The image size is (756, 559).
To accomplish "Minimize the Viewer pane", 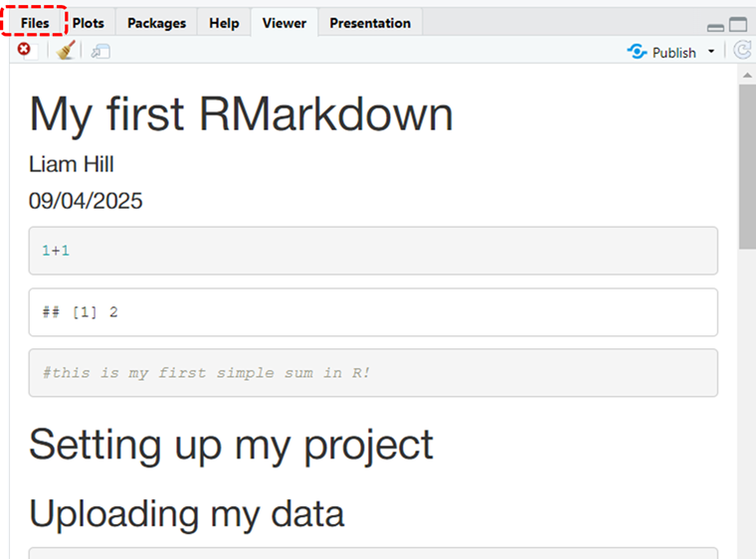I will [715, 28].
